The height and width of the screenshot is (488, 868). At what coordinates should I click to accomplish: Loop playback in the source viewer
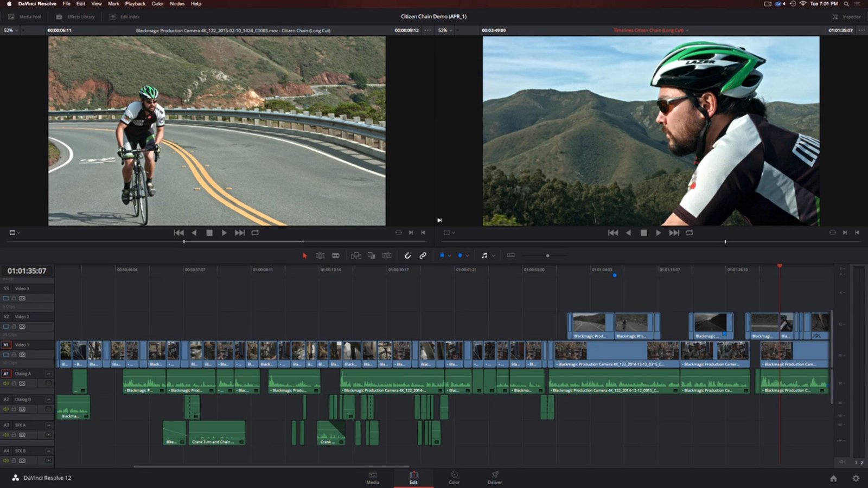(254, 232)
